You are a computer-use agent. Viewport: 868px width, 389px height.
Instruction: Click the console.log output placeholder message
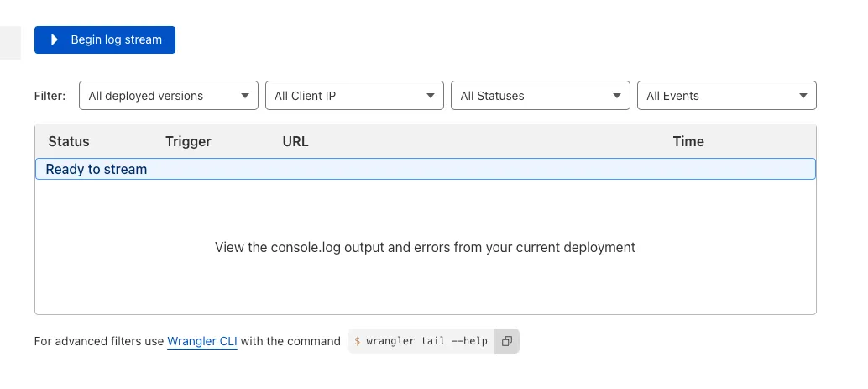pyautogui.click(x=425, y=247)
